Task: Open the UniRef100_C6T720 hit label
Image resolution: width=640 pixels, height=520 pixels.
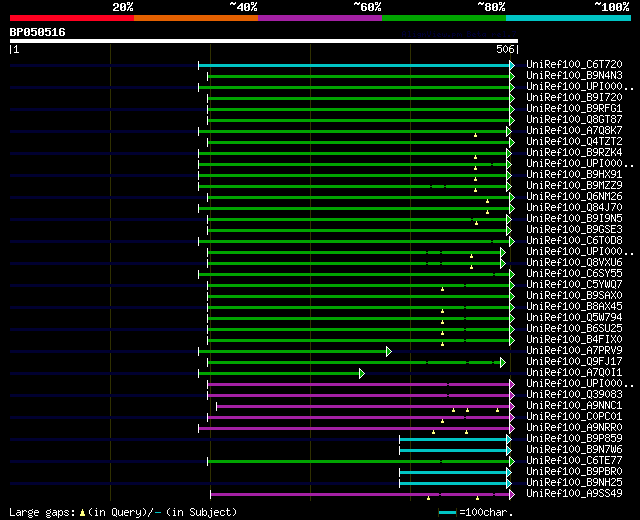Action: tap(574, 64)
